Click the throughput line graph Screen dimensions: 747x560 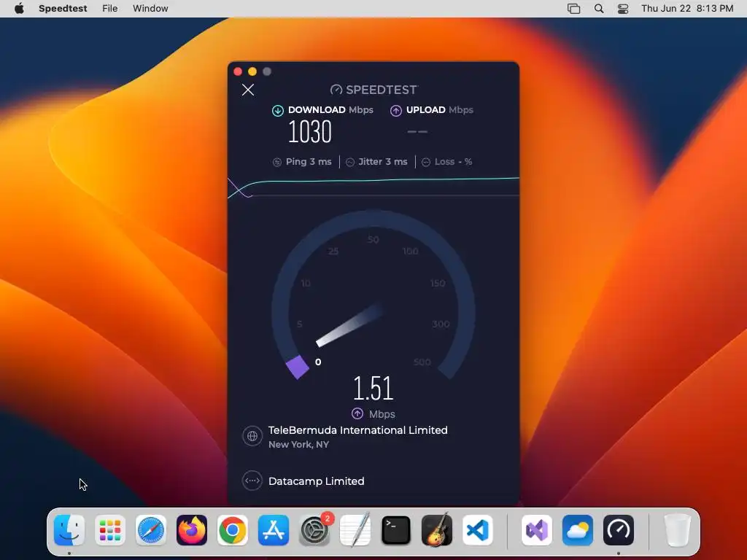tap(373, 187)
